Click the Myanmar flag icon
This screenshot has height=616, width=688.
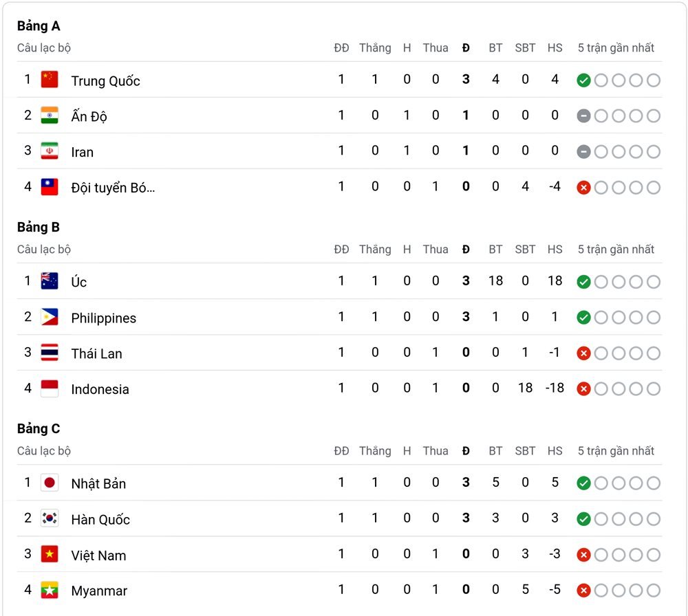(x=50, y=590)
